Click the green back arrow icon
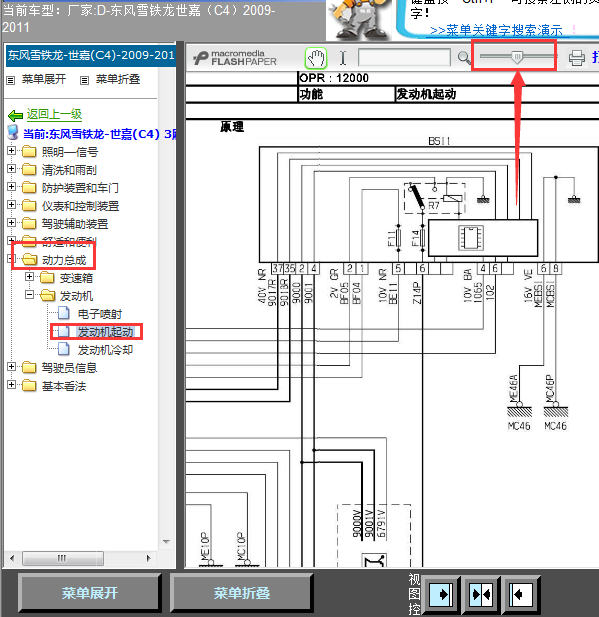This screenshot has height=617, width=599. click(15, 115)
